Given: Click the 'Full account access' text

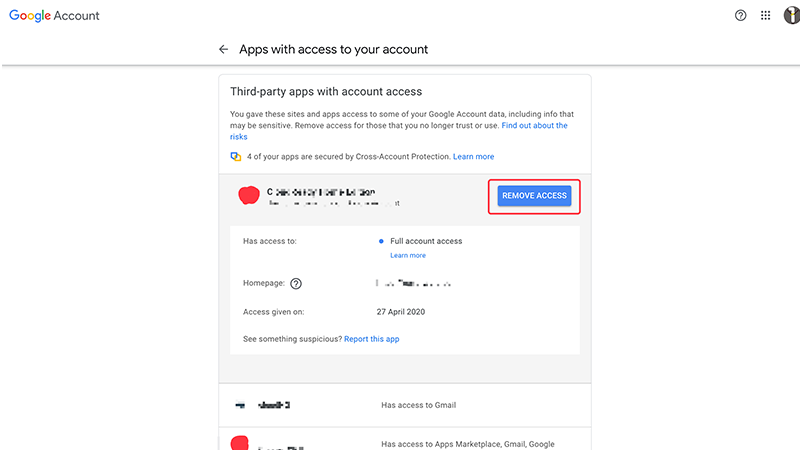Looking at the screenshot, I should click(426, 241).
